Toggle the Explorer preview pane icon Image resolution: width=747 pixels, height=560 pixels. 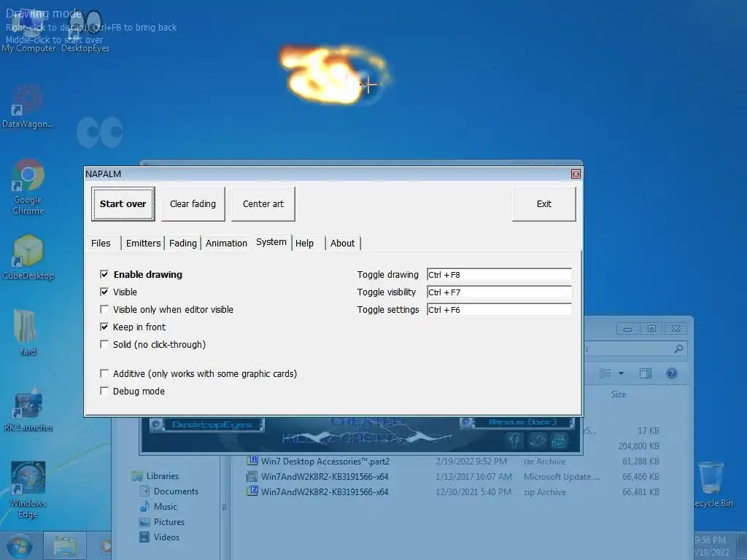(646, 373)
